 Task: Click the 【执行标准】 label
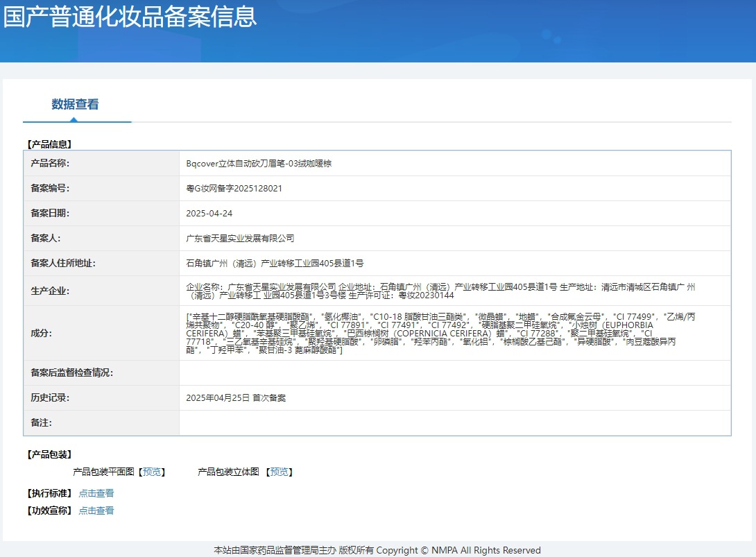coord(50,493)
